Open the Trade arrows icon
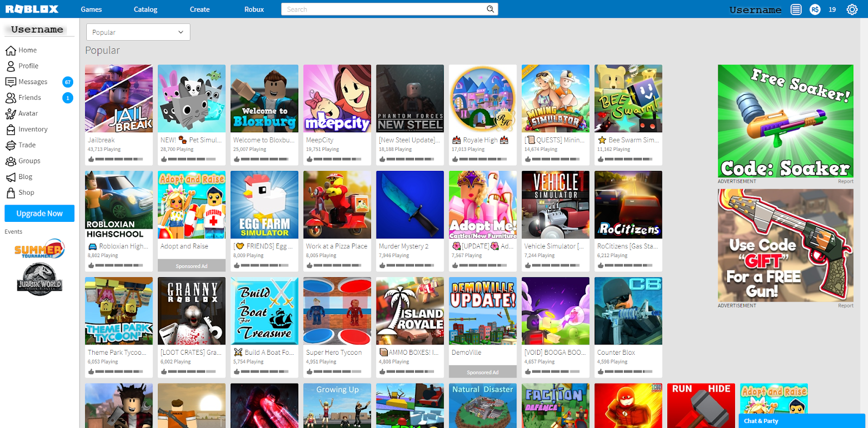 point(11,145)
